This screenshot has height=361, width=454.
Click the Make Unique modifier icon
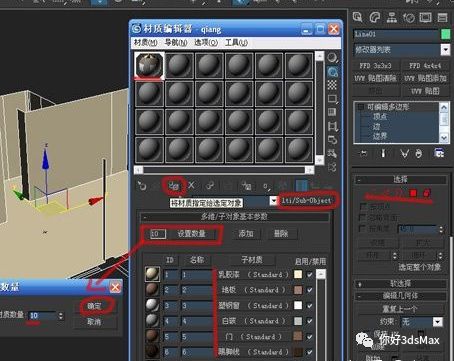[x=404, y=153]
